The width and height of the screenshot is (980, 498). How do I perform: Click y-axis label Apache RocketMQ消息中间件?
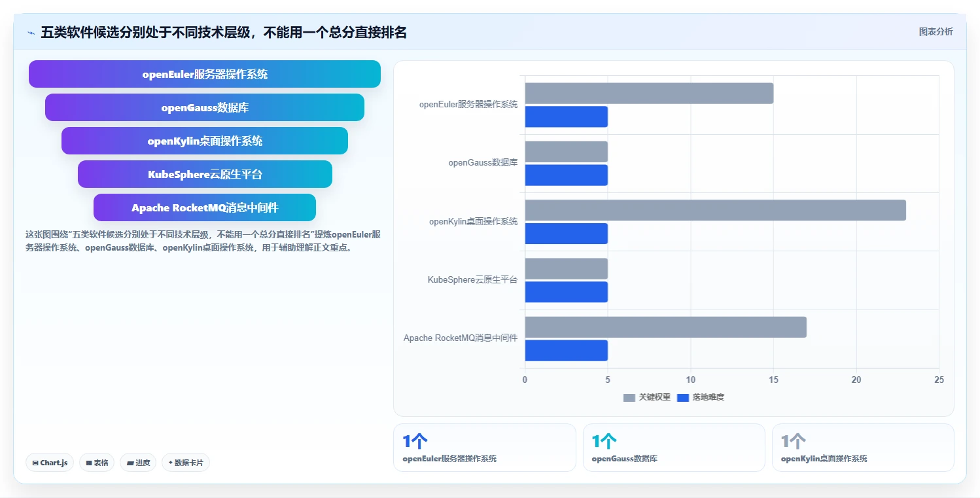[x=461, y=338]
